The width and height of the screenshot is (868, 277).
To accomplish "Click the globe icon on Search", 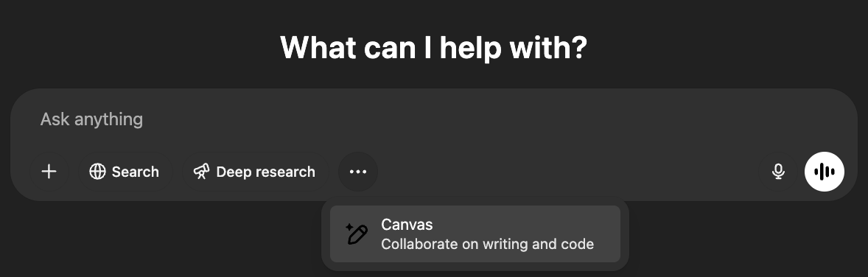I will pyautogui.click(x=97, y=172).
